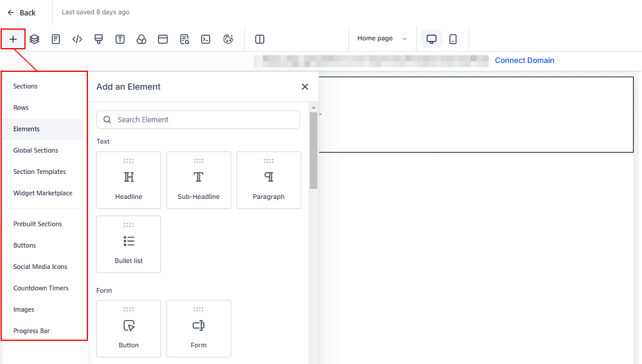Close the Add an Element panel
This screenshot has height=364, width=642.
(304, 87)
